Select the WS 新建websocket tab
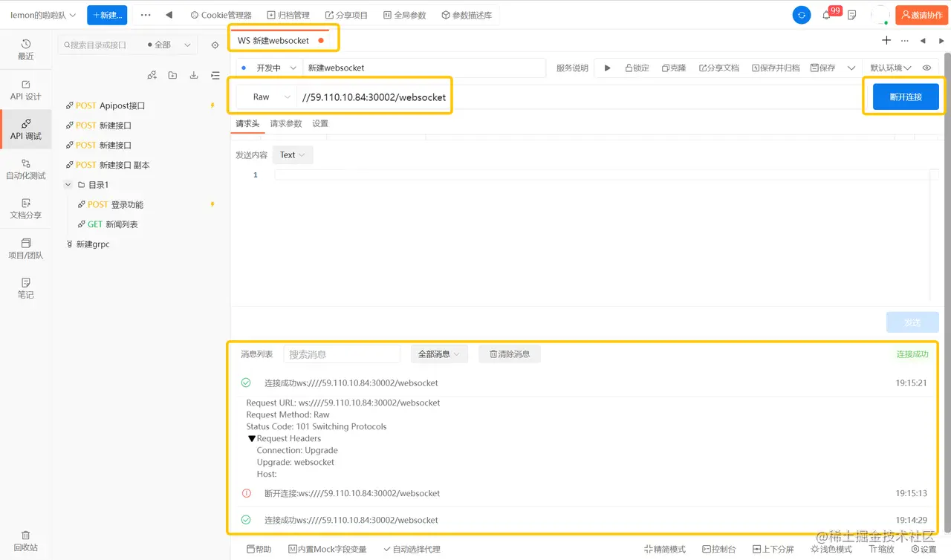This screenshot has height=560, width=951. tap(282, 41)
